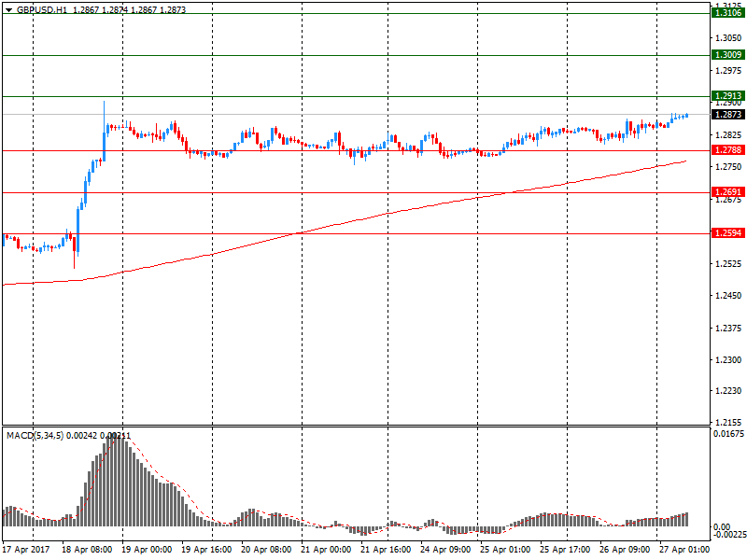Click the 19 Apr 16:00 time label
The image size is (747, 560).
(x=206, y=550)
